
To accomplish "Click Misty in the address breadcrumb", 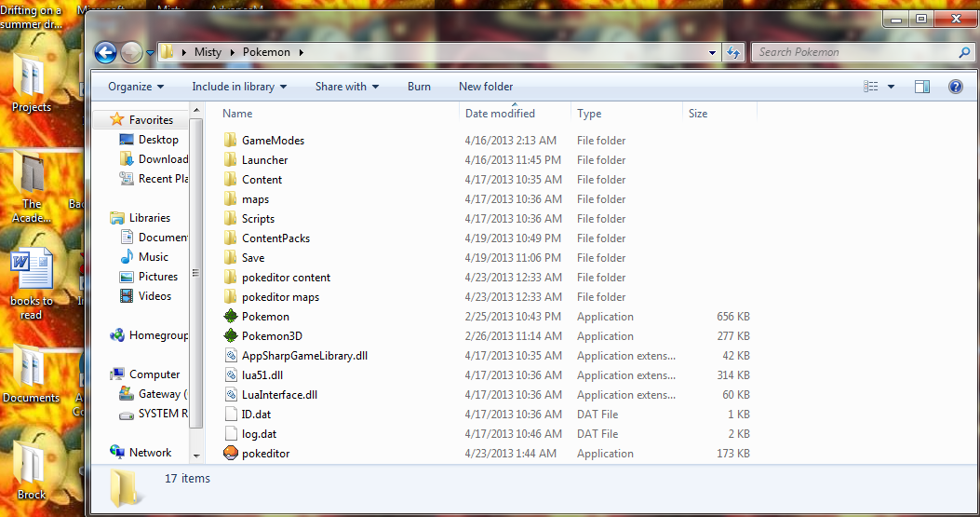I will point(208,52).
